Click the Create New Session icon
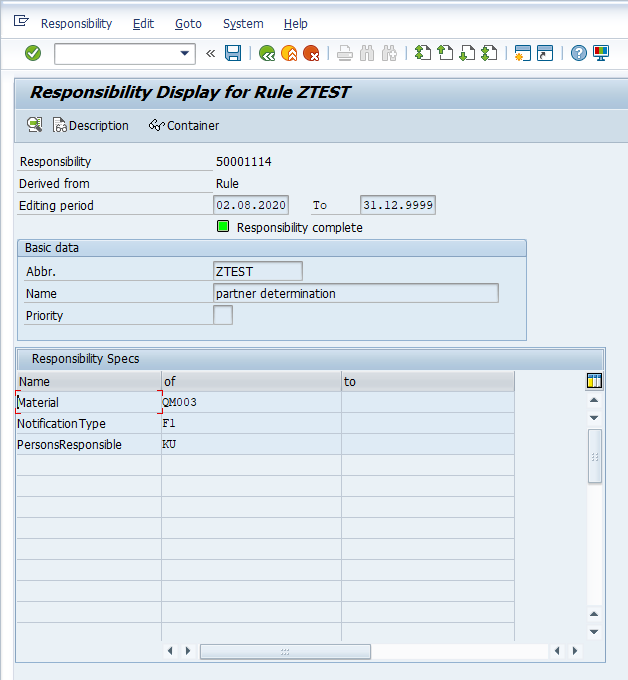628x680 pixels. 523,53
